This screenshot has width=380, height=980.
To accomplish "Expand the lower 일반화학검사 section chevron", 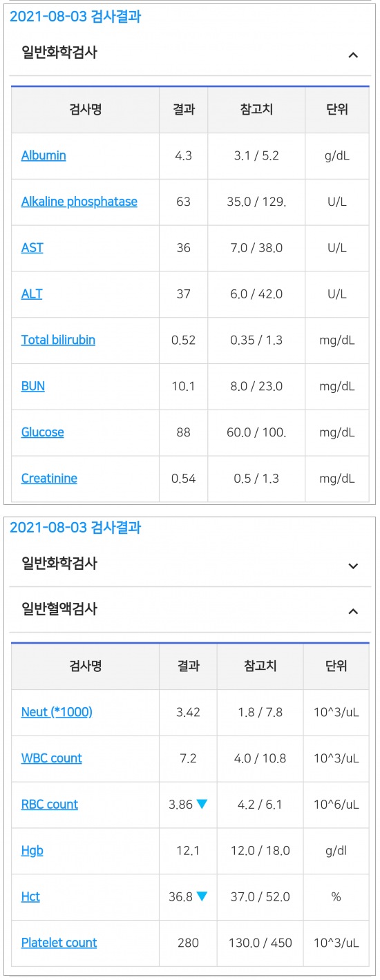I will 353,566.
